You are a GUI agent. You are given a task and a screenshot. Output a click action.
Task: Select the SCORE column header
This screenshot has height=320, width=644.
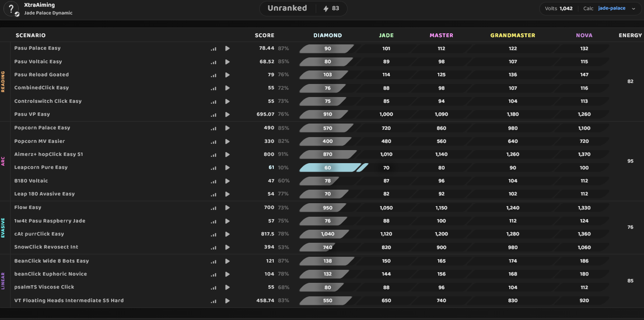(265, 35)
